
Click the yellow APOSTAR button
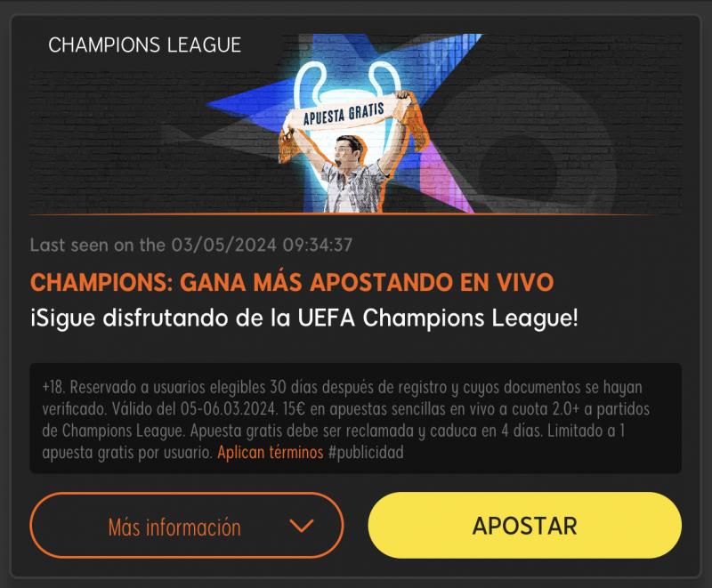click(x=524, y=526)
